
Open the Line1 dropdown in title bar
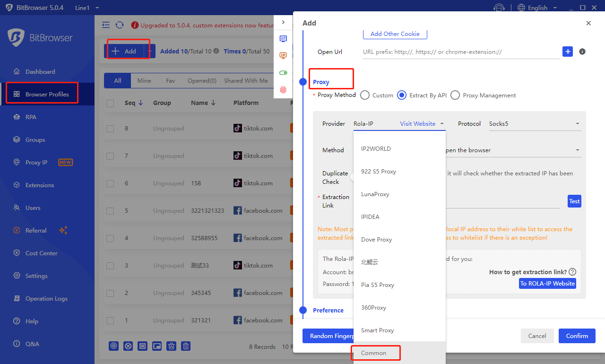[x=86, y=8]
